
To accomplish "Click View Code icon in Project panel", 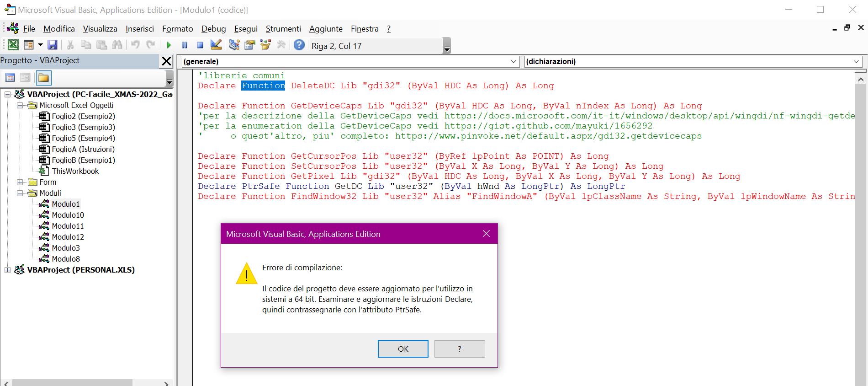I will point(10,78).
